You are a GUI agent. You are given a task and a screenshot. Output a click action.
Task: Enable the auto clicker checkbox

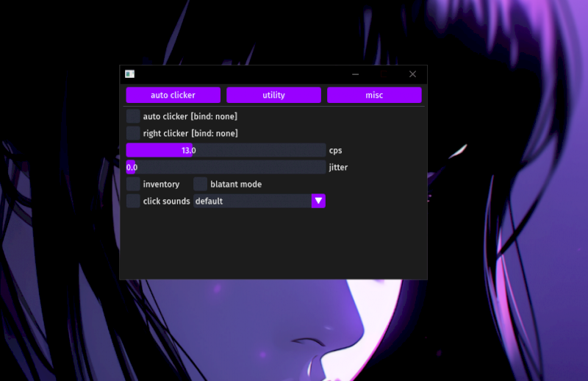click(x=133, y=116)
